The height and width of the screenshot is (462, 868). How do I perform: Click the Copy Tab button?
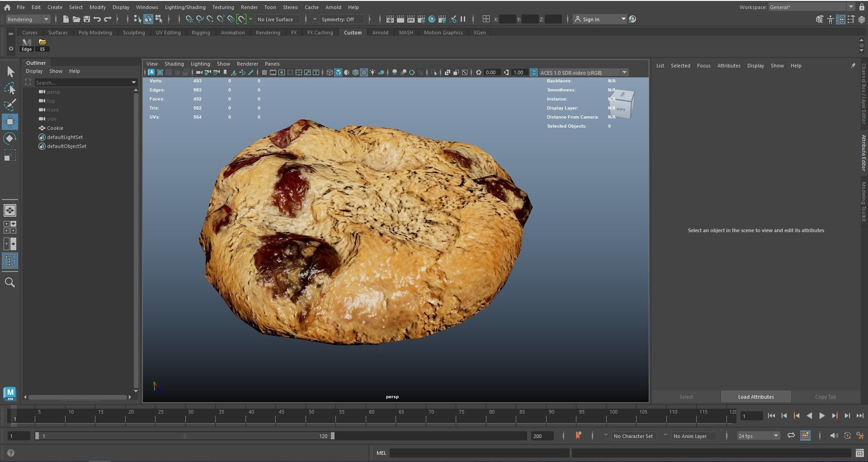pyautogui.click(x=826, y=397)
